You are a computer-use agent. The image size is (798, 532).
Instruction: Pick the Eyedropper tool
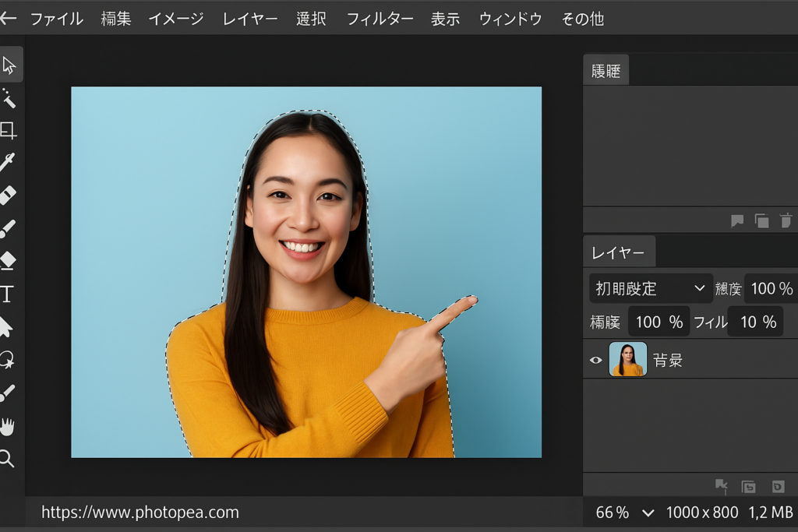point(8,163)
